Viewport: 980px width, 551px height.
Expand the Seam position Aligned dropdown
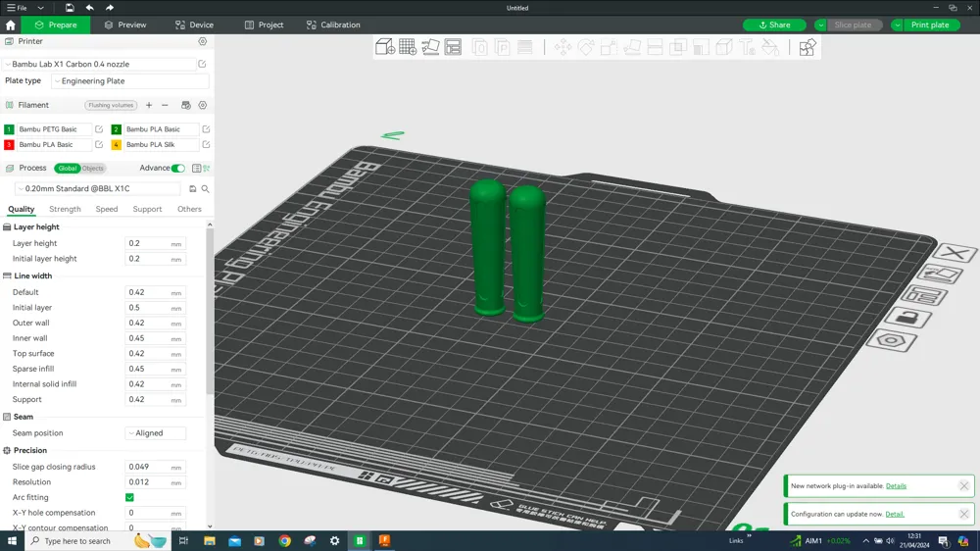click(x=155, y=433)
